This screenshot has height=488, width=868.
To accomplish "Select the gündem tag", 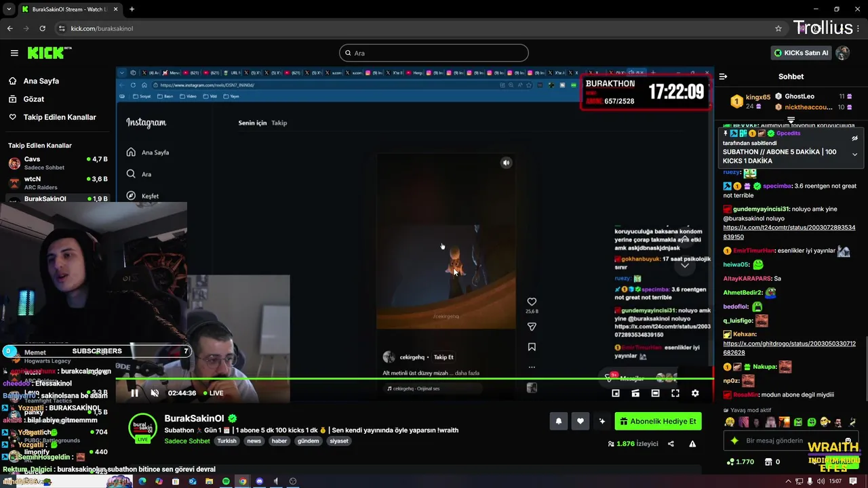I will pos(308,441).
